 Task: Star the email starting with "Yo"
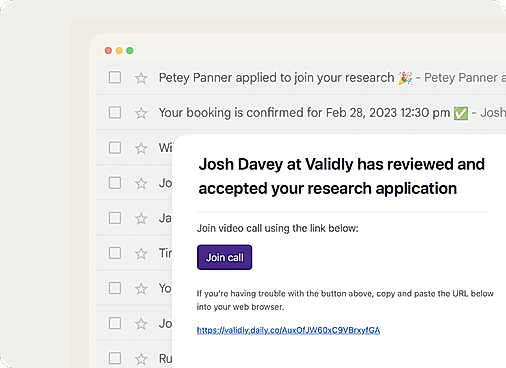click(x=141, y=288)
